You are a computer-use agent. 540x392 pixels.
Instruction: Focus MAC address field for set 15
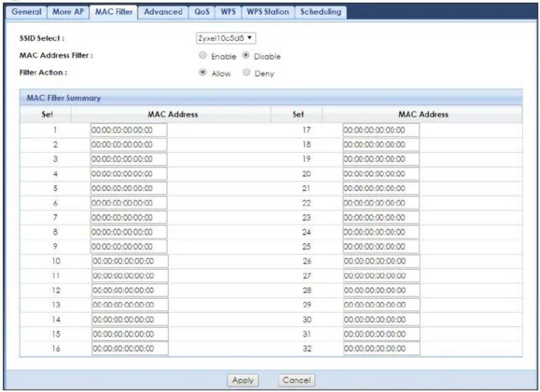click(130, 334)
